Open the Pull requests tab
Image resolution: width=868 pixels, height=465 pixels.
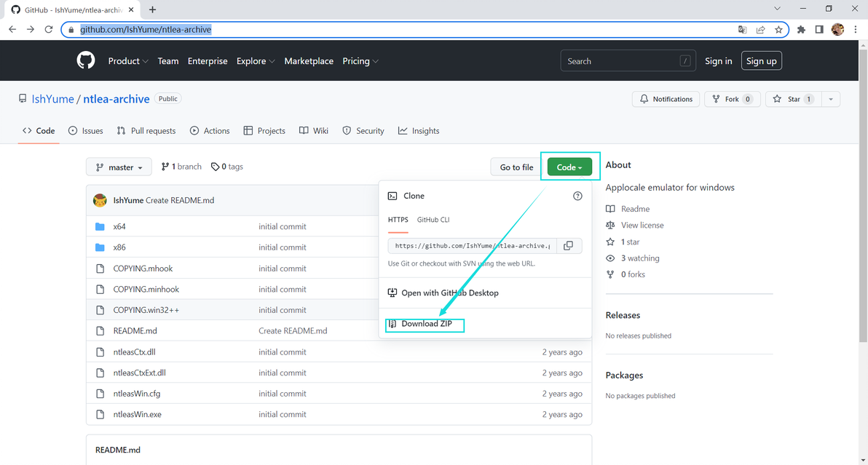coord(146,131)
